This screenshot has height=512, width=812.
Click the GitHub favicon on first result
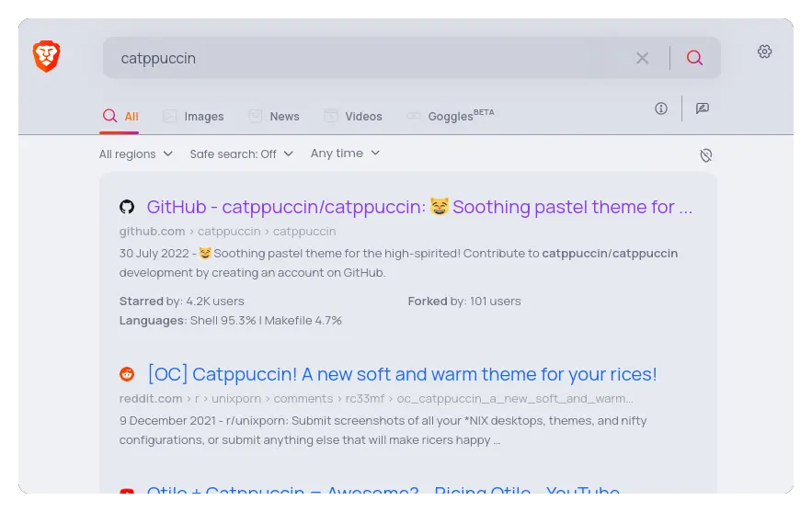pos(127,207)
